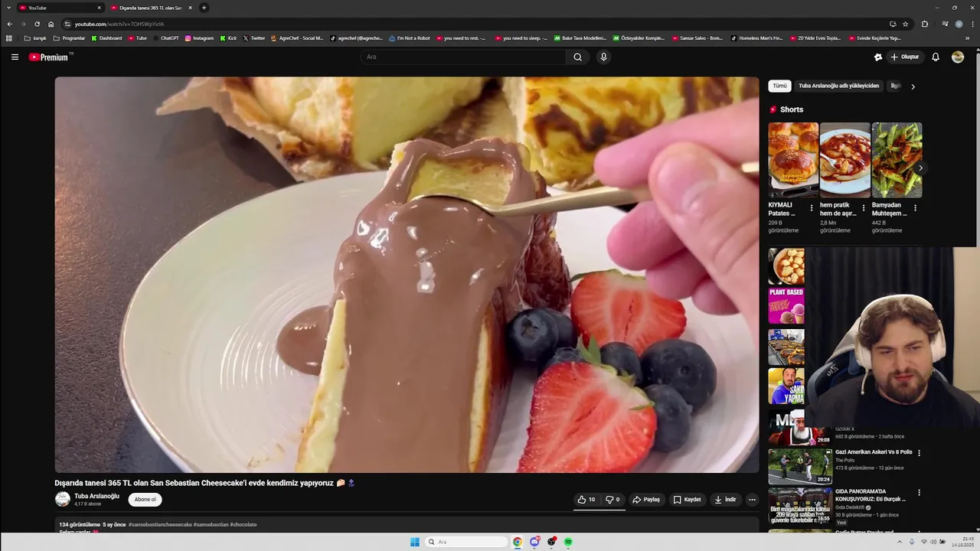Like the video with thumbs up
This screenshot has width=980, height=551.
(586, 500)
